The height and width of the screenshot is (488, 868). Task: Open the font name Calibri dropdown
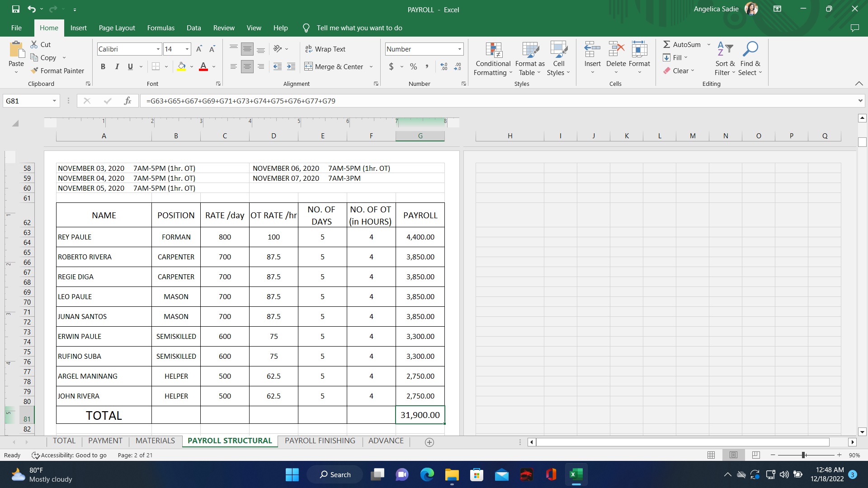pos(158,49)
